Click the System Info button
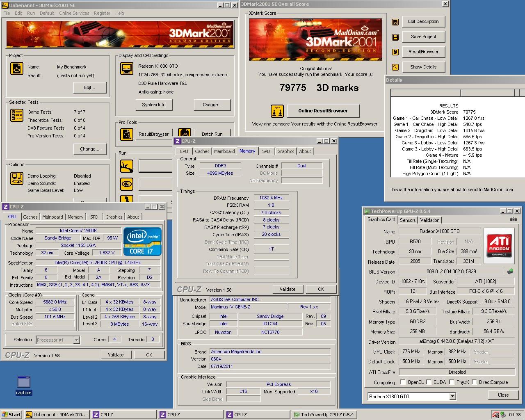Viewport: 525px width, 420px height. [x=154, y=105]
